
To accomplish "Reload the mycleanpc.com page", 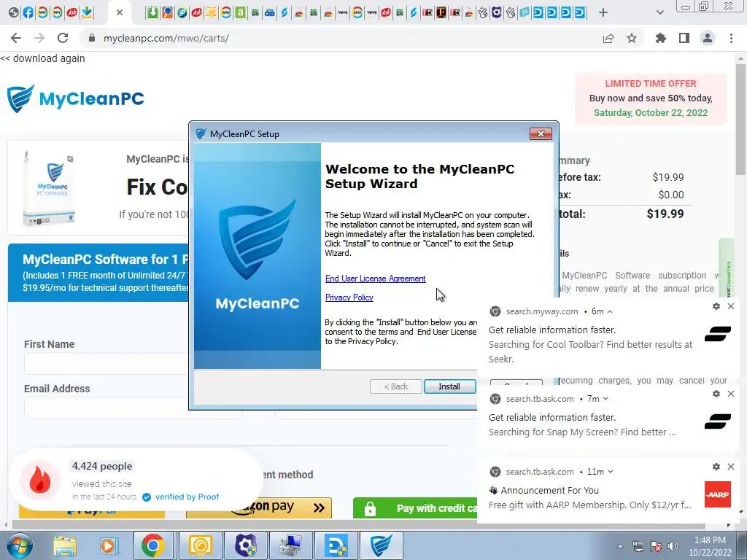I will (x=63, y=38).
